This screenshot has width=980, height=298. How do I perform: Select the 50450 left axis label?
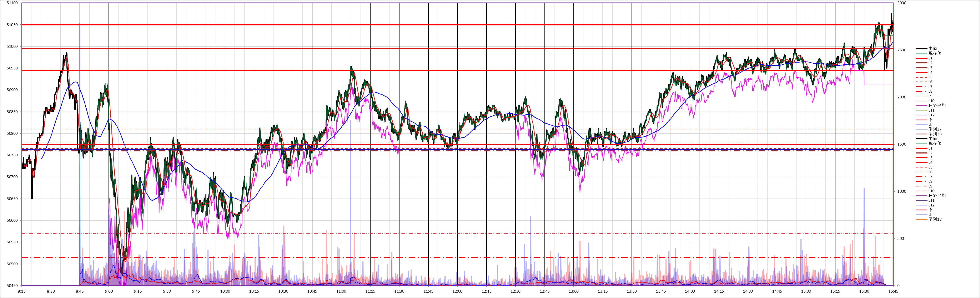click(x=12, y=286)
